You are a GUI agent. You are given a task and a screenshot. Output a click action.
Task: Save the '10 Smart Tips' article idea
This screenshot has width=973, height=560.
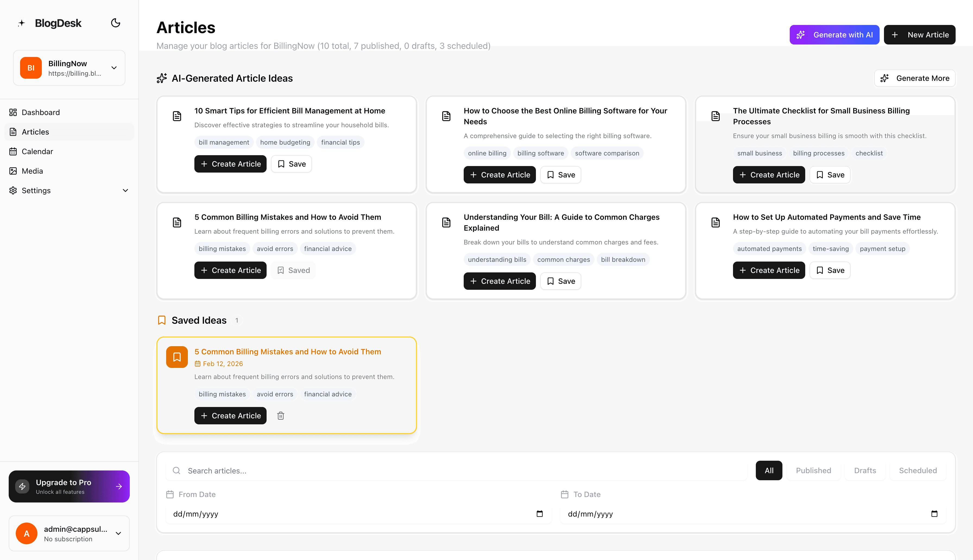point(291,163)
